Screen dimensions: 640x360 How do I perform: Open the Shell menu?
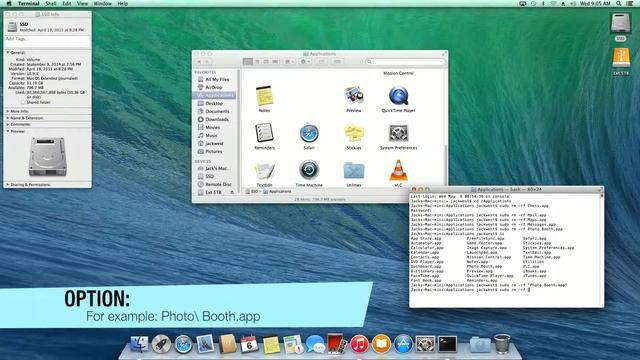51,4
